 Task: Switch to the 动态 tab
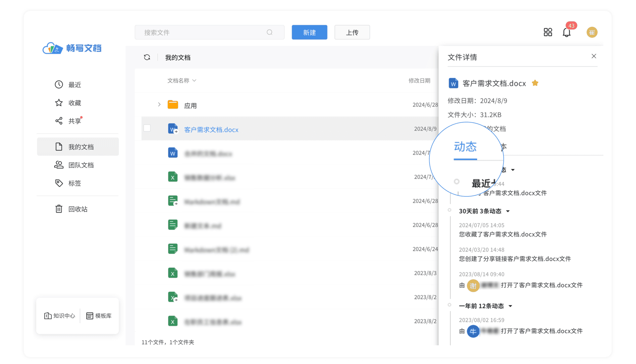coord(465,147)
